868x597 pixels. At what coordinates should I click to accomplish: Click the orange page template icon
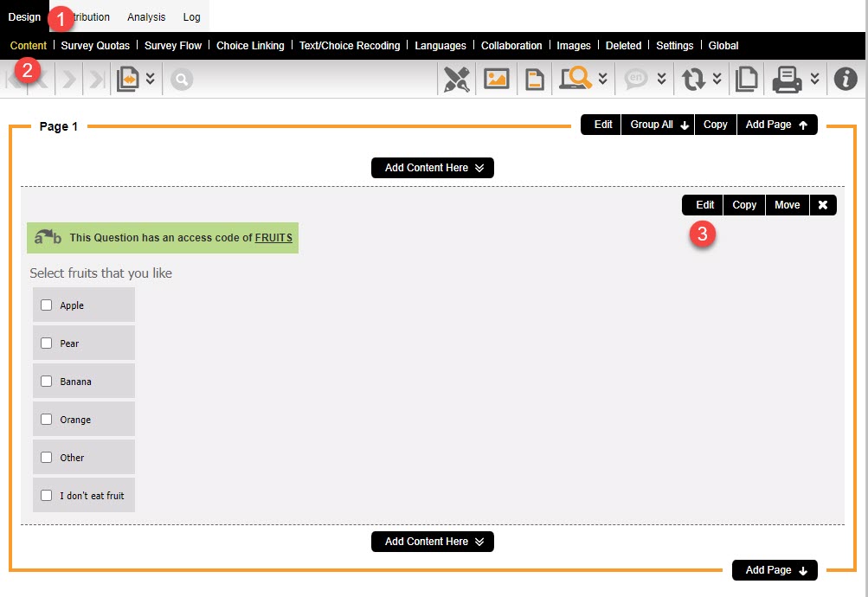click(534, 79)
